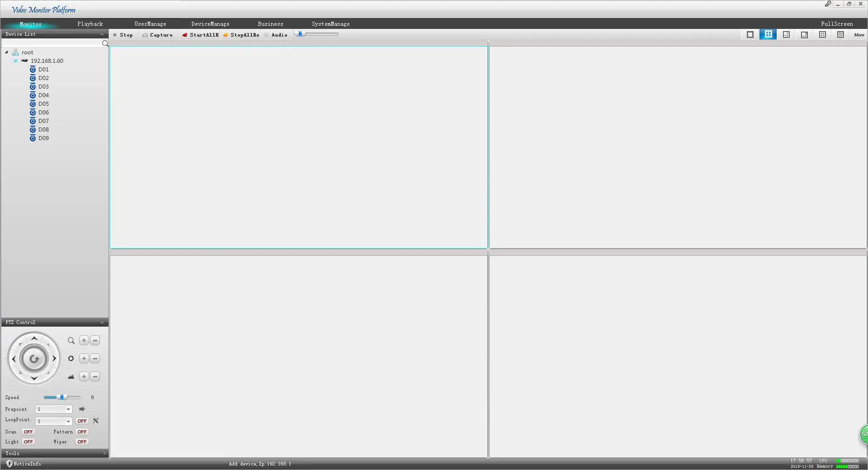
Task: Click the Stop button
Action: click(123, 35)
